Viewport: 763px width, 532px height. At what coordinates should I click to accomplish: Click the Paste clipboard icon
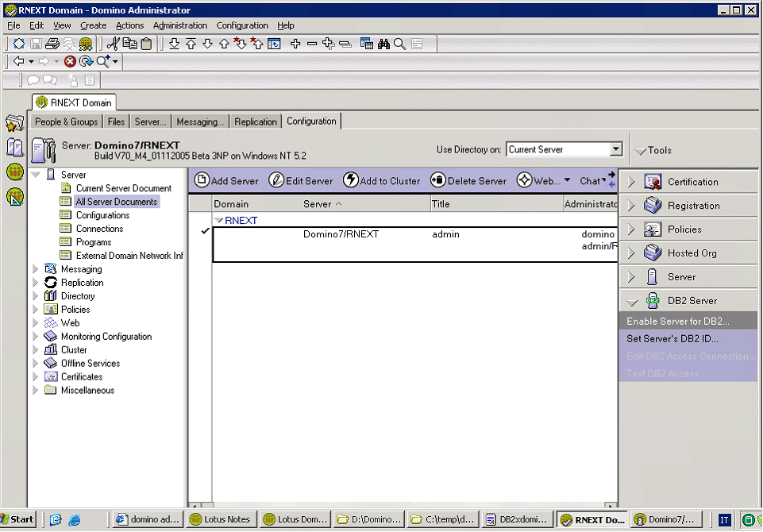(x=146, y=44)
